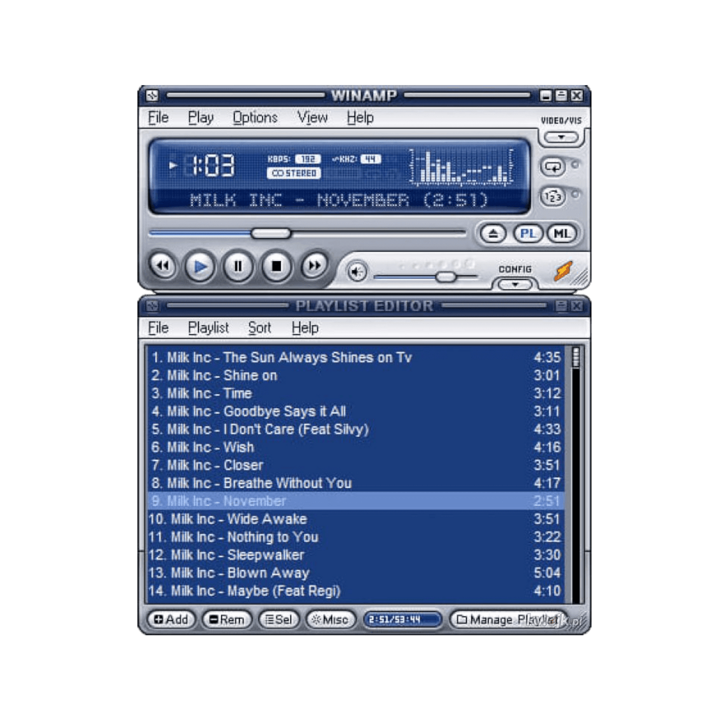Open the Options menu
Image resolution: width=728 pixels, height=728 pixels.
(x=255, y=117)
